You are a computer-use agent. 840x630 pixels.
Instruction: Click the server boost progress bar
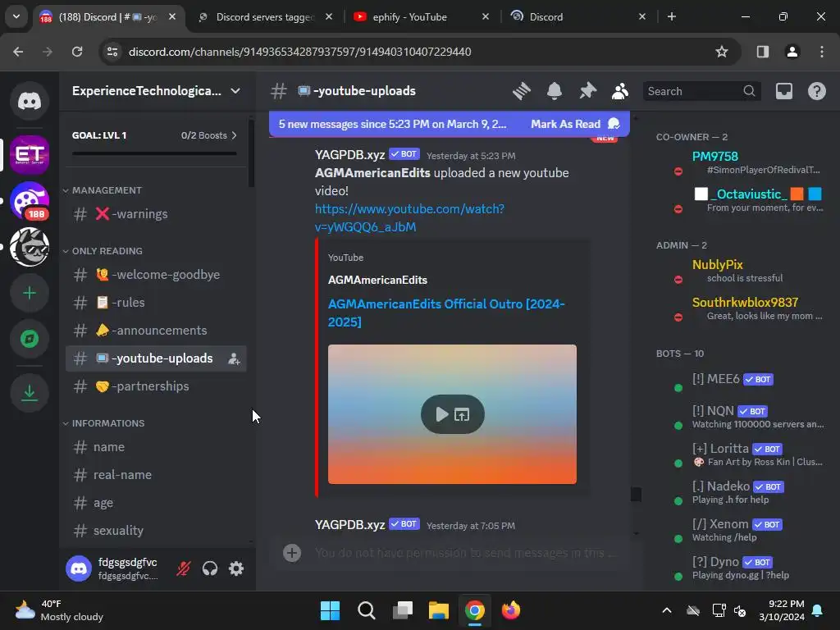click(x=154, y=153)
